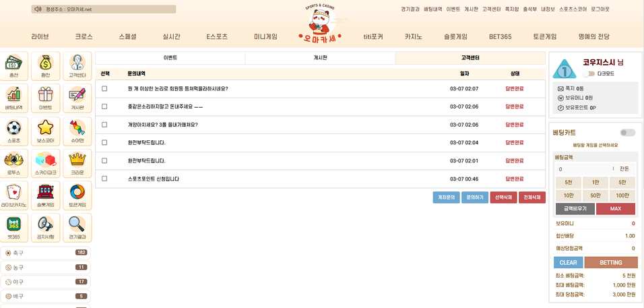Image resolution: width=644 pixels, height=308 pixels.
Task: Expand the 야구 category list
Action: tap(46, 282)
